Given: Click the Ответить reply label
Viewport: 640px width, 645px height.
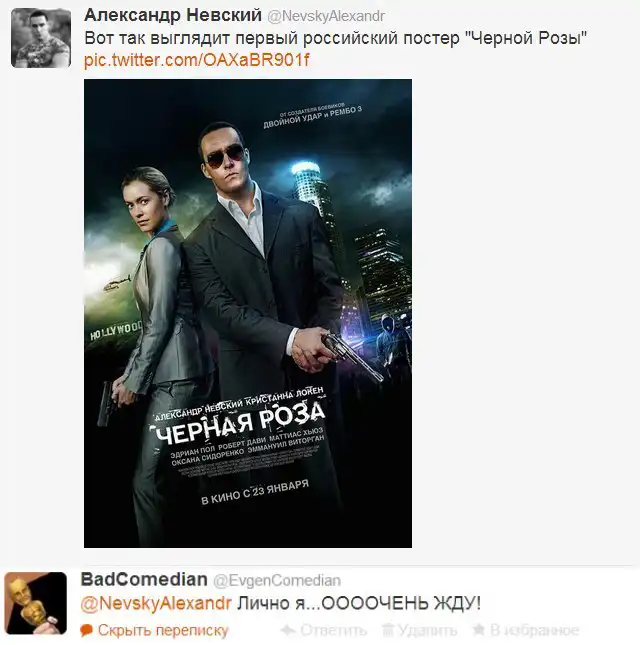Looking at the screenshot, I should 333,630.
